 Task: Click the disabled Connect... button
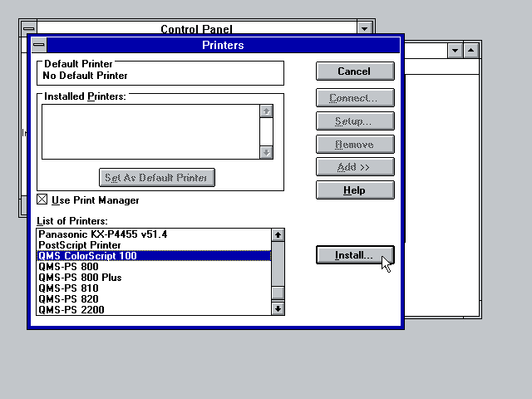355,98
